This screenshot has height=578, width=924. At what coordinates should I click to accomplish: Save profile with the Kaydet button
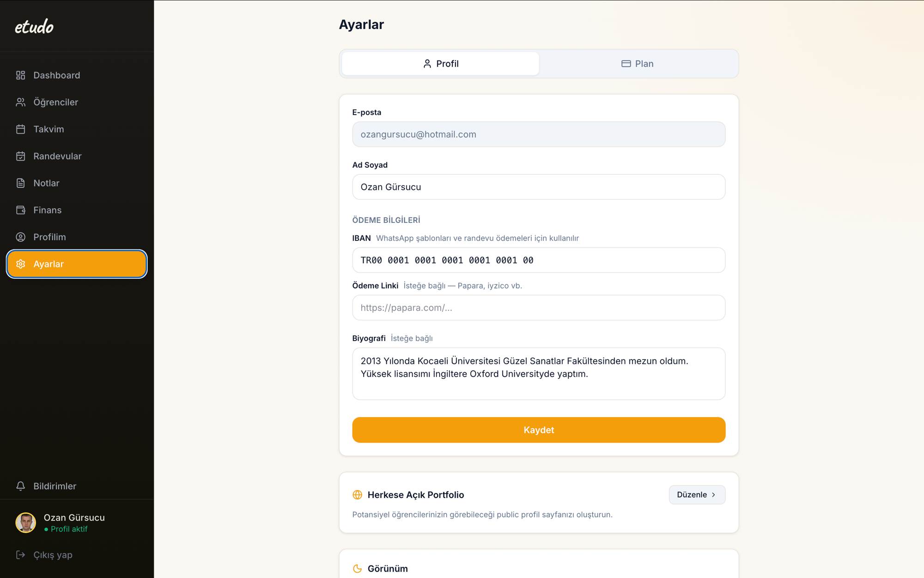(539, 430)
